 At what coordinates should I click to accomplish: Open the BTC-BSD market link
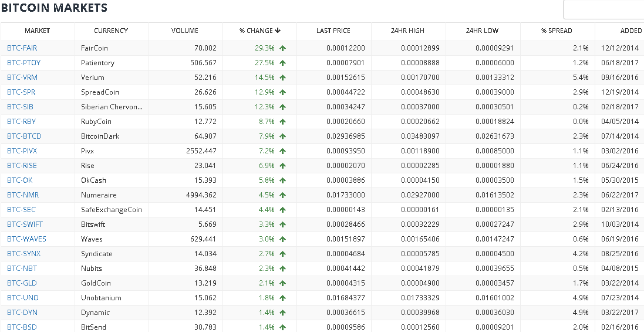tap(22, 327)
